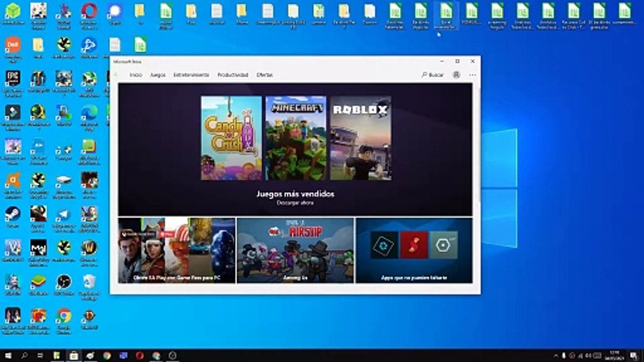Select the Avast antivirus desktop icon
Screen dimensions: 644x362
(13, 184)
